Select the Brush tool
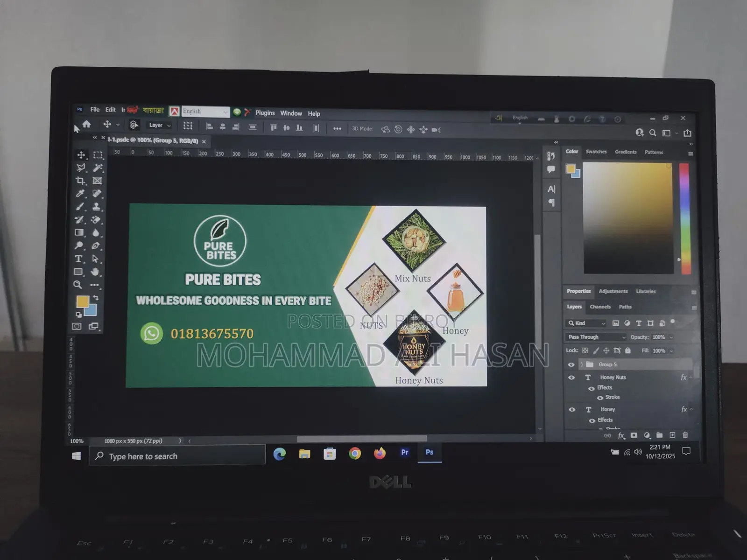Screen dimensions: 747x560 [80, 206]
